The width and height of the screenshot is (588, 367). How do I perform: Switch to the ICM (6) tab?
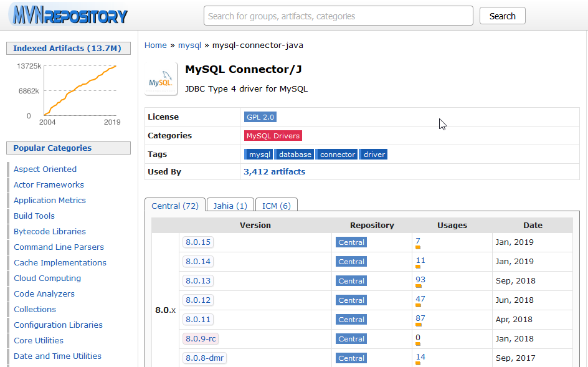[276, 206]
